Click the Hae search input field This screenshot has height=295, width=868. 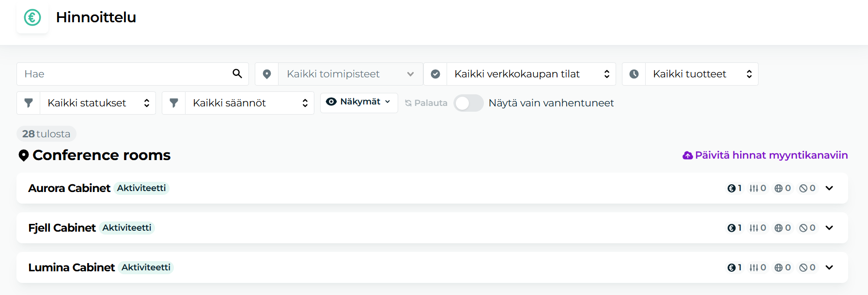pyautogui.click(x=125, y=74)
